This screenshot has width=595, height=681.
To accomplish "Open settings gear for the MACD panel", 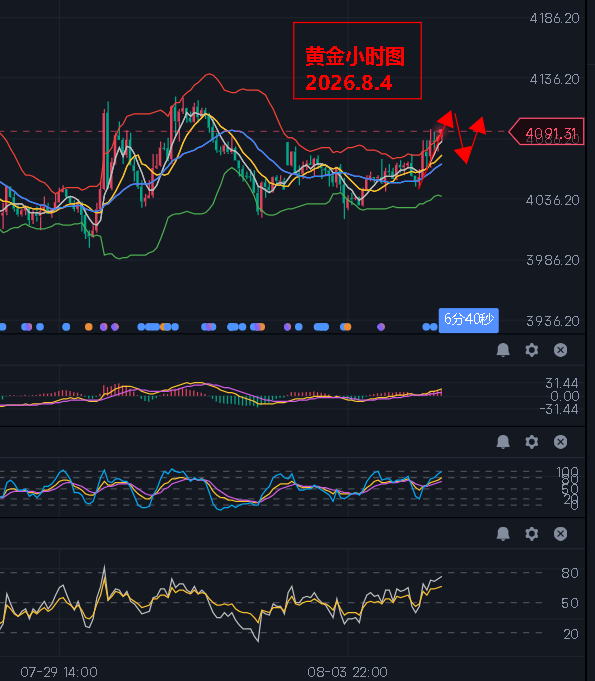I will point(532,350).
